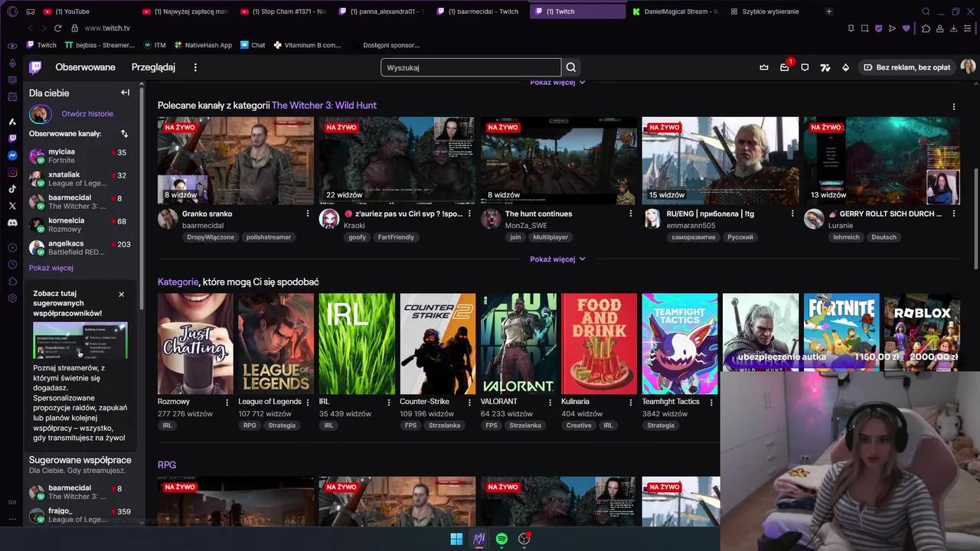The width and height of the screenshot is (980, 551).
Task: Open TikTok in browser sidebar
Action: click(12, 189)
